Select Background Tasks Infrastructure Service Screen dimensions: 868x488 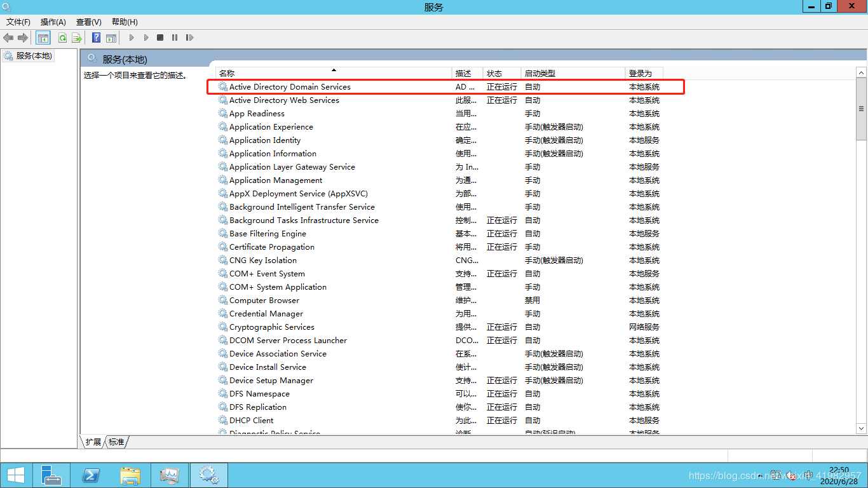pos(440,220)
